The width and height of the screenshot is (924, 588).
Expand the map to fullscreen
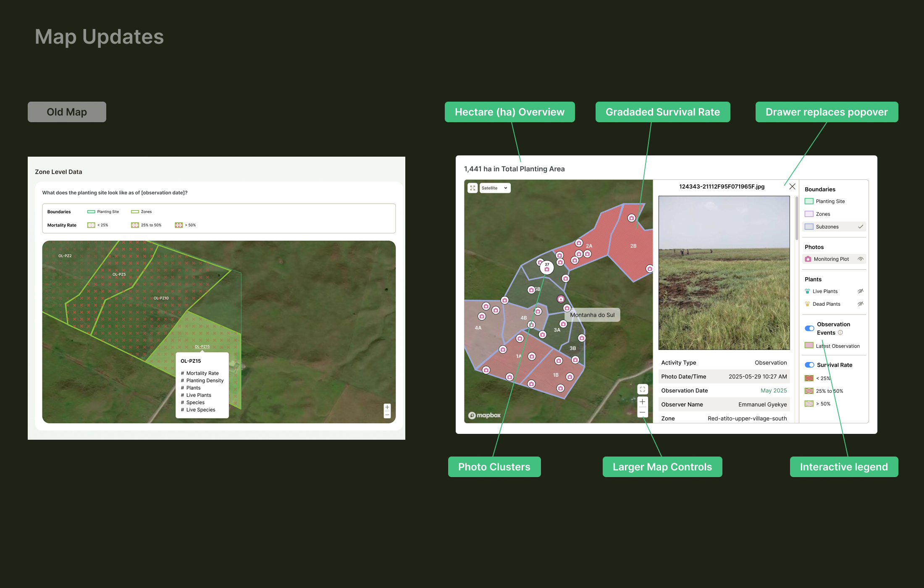pyautogui.click(x=472, y=188)
